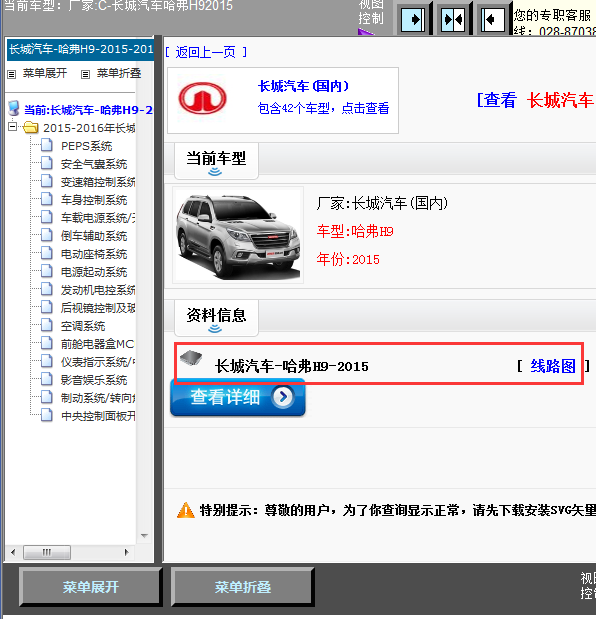This screenshot has width=596, height=619.
Task: Click the left-arrow view control icon
Action: pos(493,19)
